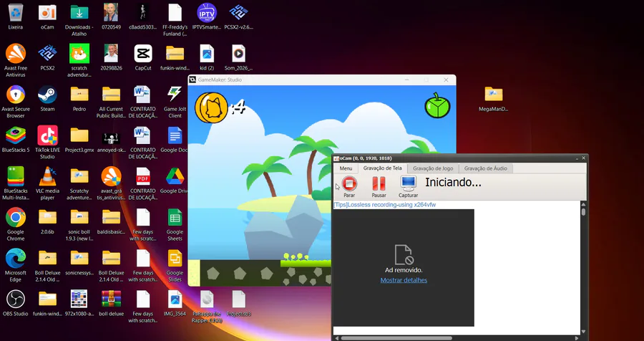Switch to the Gravação de Tela tab
This screenshot has width=644, height=341.
[382, 168]
